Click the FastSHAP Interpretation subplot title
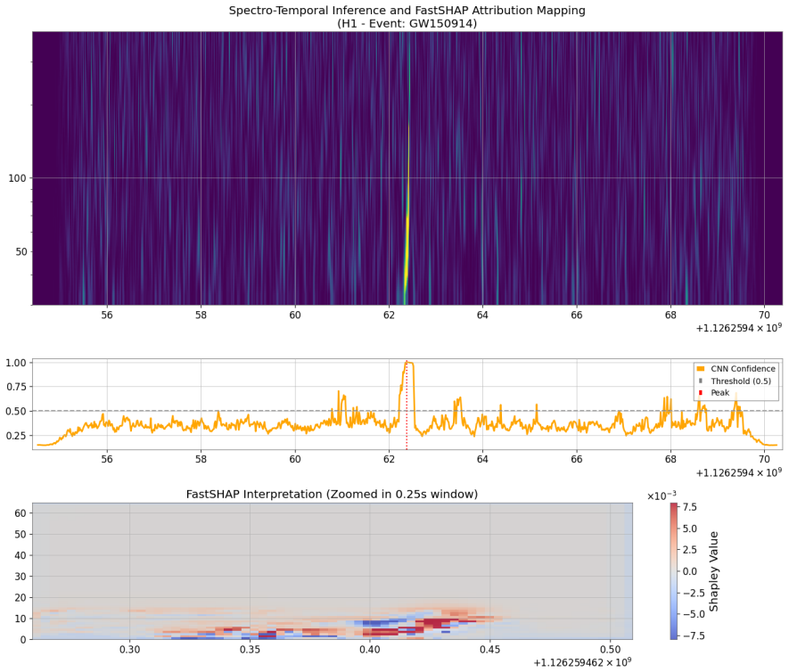The height and width of the screenshot is (672, 789). (x=332, y=494)
